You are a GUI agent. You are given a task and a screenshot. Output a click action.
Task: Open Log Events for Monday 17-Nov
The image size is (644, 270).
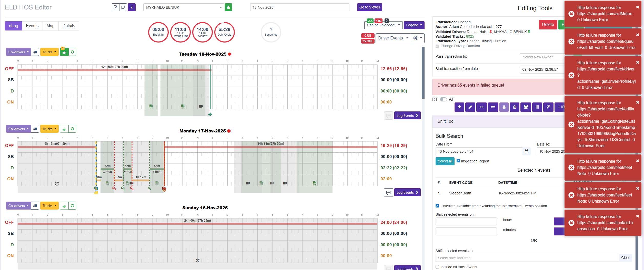pyautogui.click(x=407, y=192)
